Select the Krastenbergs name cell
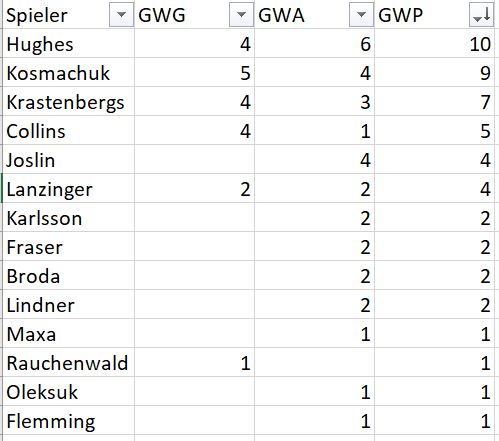 [x=68, y=101]
